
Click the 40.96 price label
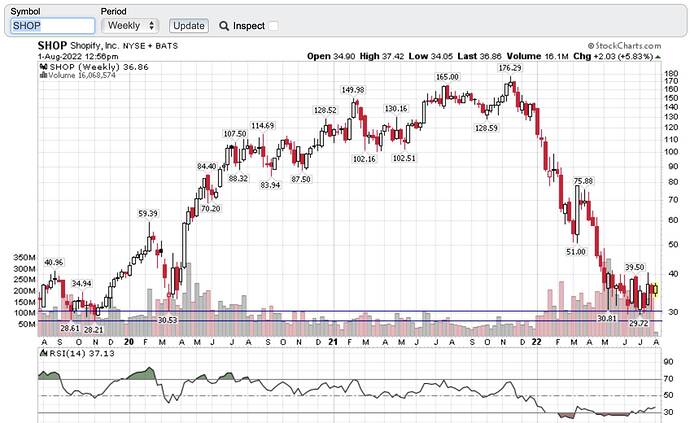tap(54, 262)
